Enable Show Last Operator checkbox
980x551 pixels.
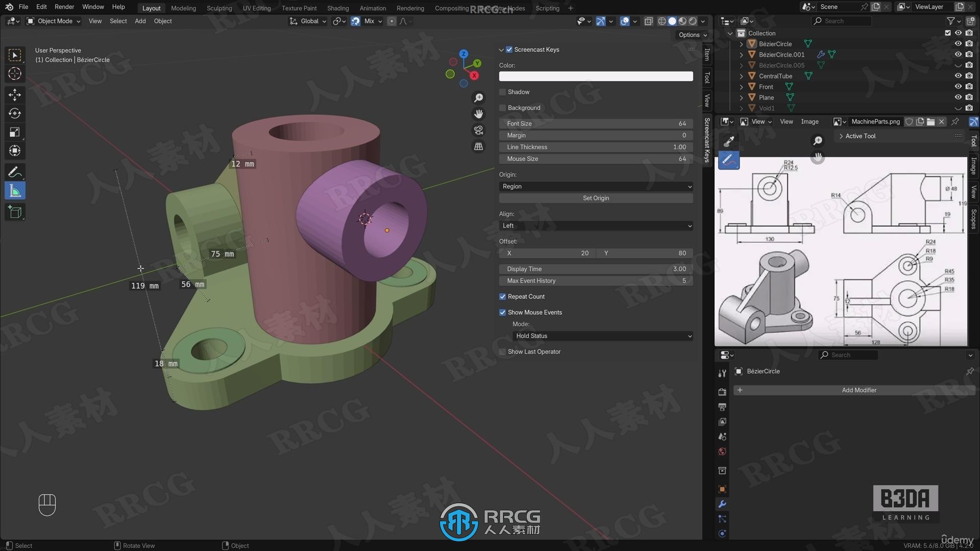[502, 352]
